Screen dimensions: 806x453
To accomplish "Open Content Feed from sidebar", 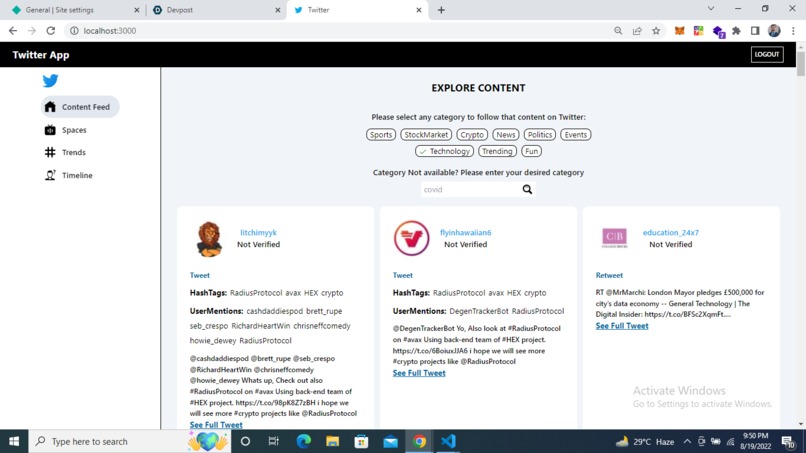I will click(80, 107).
